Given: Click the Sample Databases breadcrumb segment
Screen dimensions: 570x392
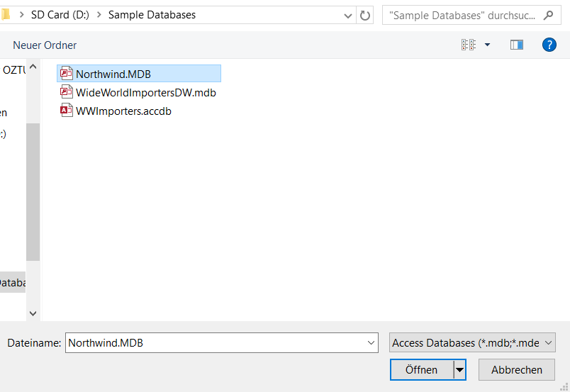Looking at the screenshot, I should click(x=152, y=15).
